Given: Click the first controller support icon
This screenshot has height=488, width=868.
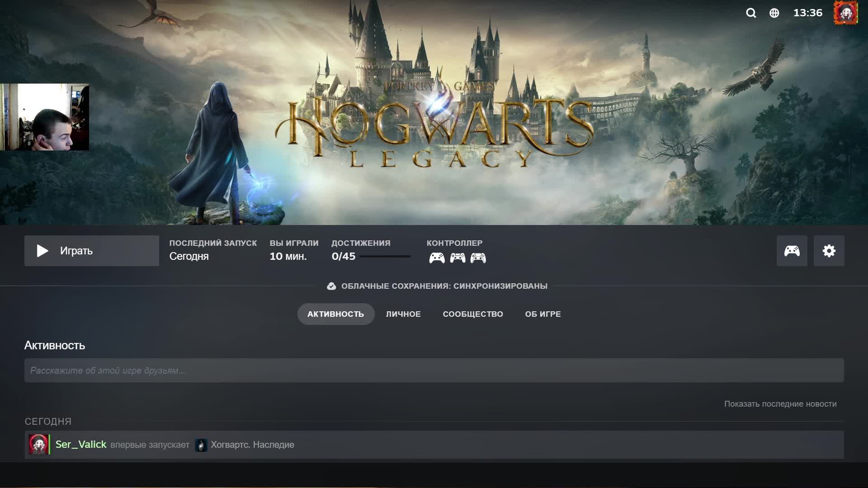Looking at the screenshot, I should (x=437, y=258).
